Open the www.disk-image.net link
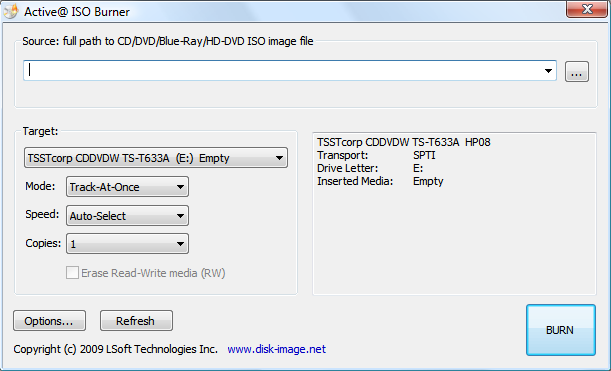Viewport: 611px width, 371px height. [277, 349]
